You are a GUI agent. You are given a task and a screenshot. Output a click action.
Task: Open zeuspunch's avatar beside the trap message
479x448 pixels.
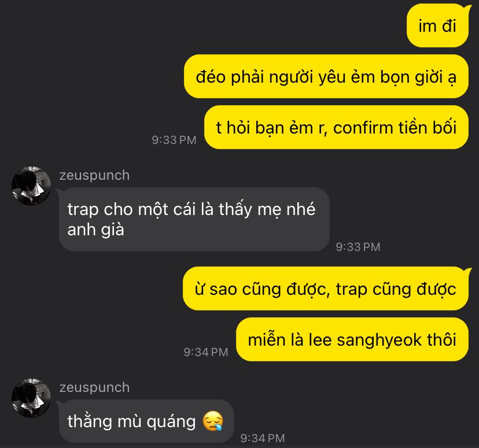[x=31, y=186]
